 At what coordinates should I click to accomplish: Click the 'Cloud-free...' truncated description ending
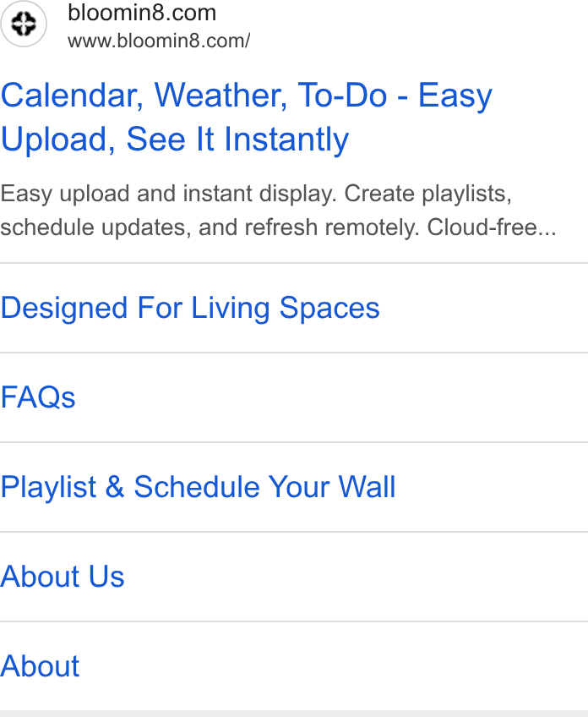(x=492, y=227)
